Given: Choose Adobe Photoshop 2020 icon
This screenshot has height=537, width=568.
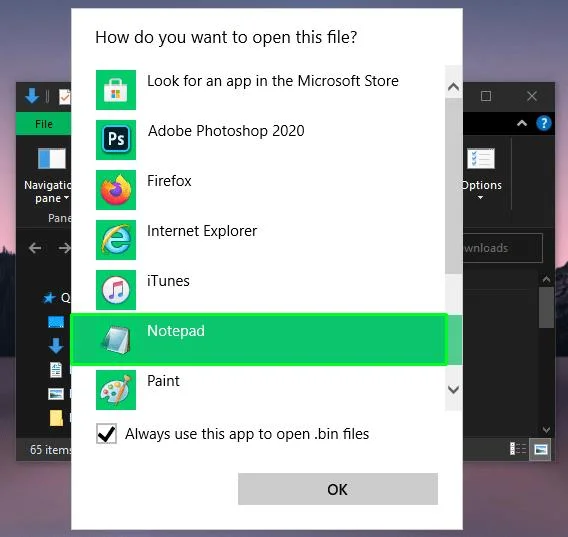Looking at the screenshot, I should click(116, 140).
